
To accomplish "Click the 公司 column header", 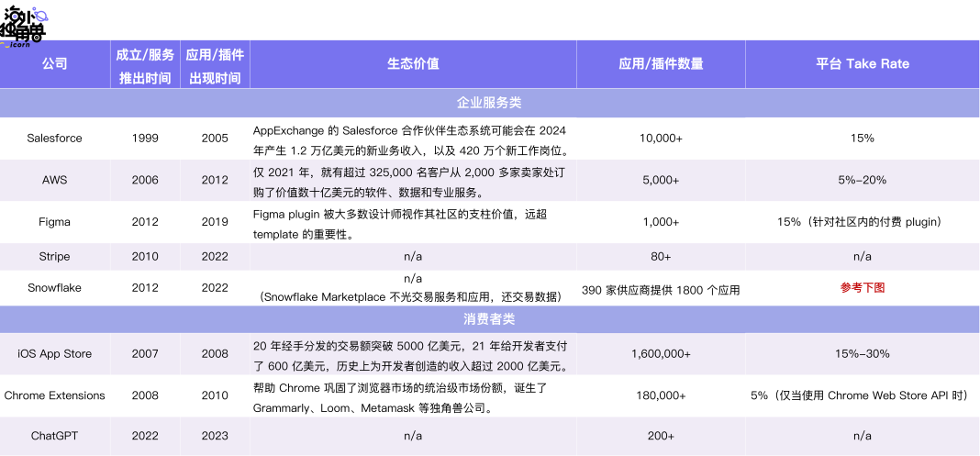I will coord(54,64).
